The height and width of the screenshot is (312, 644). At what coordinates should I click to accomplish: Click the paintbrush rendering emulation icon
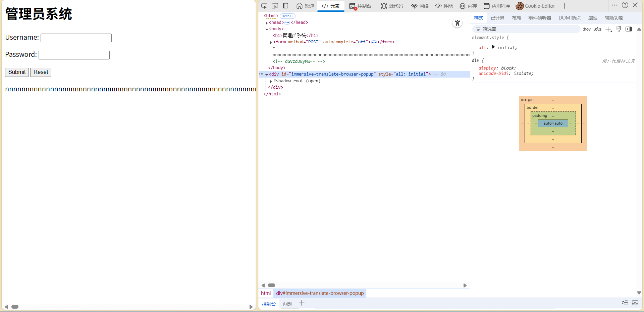click(619, 29)
